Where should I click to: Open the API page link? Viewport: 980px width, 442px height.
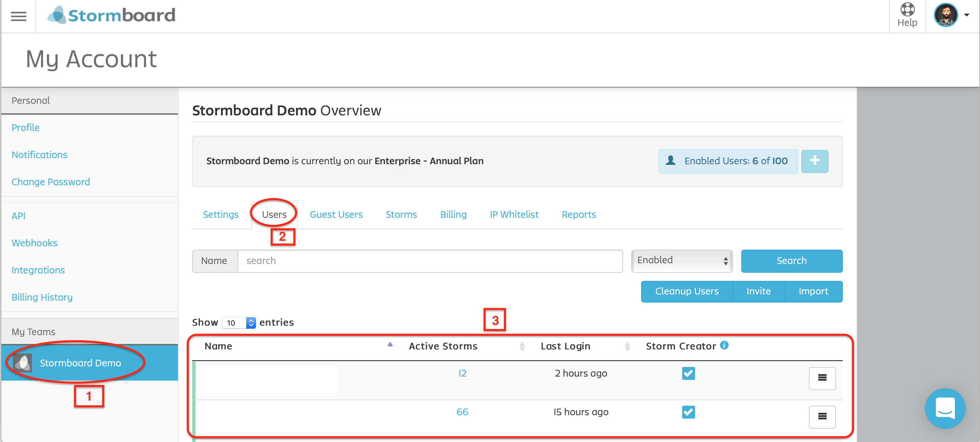18,216
